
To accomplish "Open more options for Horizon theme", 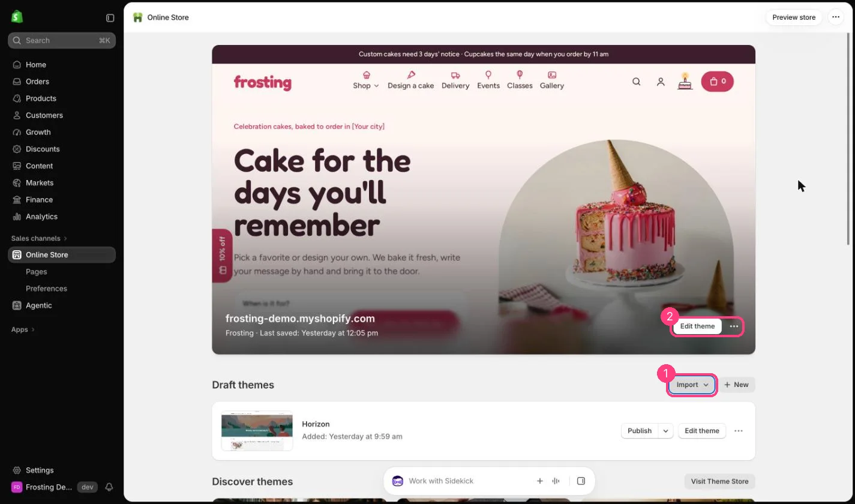I will pos(739,431).
